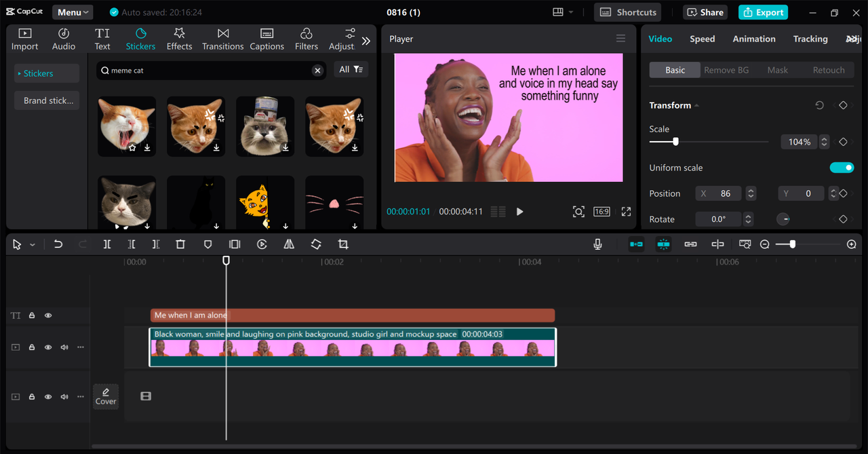Click the 16:9 aspect ratio button
This screenshot has width=868, height=454.
pos(601,212)
